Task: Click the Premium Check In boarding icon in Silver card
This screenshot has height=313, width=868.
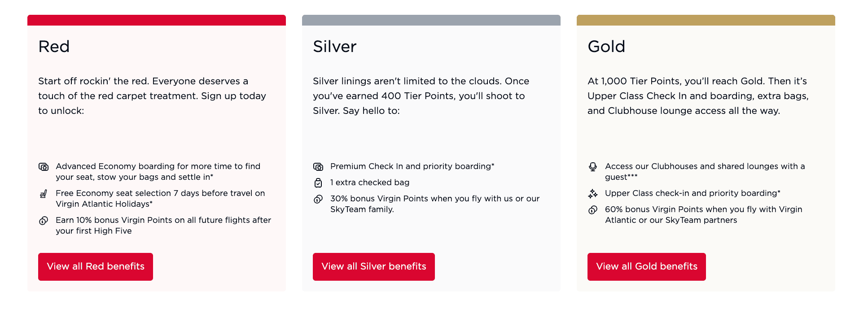Action: coord(318,166)
